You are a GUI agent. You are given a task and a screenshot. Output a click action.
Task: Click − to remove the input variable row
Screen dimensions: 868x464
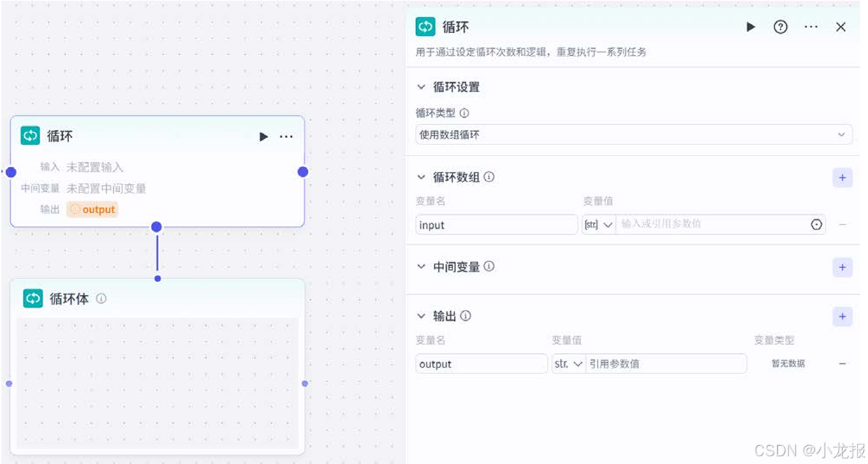(842, 224)
